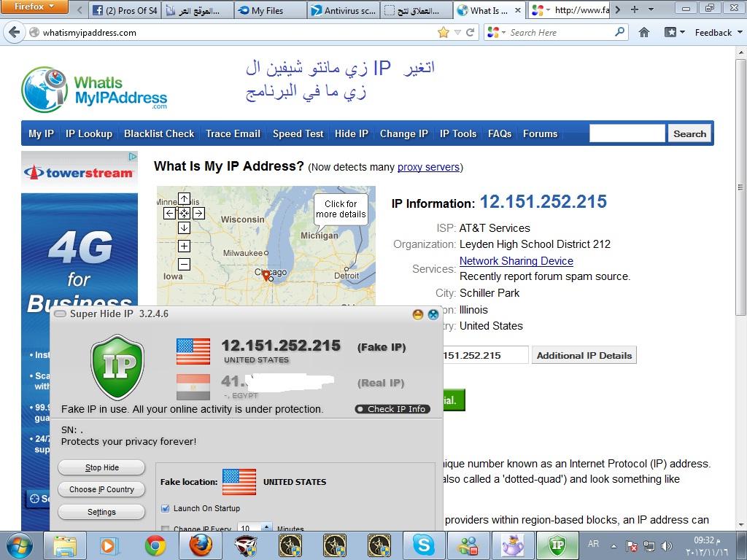Launch Google Chrome from the taskbar
Screen dimensions: 747x560
pos(155,545)
